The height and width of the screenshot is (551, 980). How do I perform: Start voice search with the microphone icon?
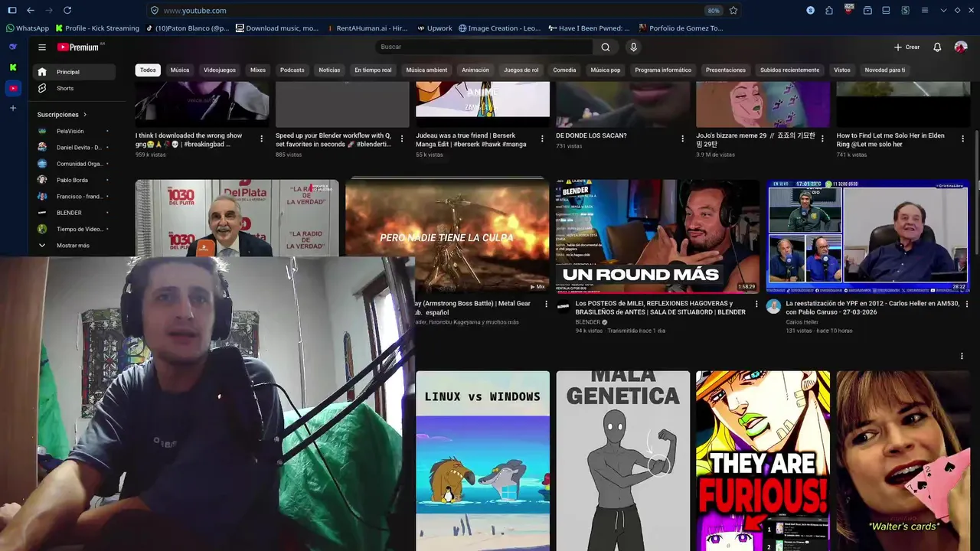click(633, 47)
